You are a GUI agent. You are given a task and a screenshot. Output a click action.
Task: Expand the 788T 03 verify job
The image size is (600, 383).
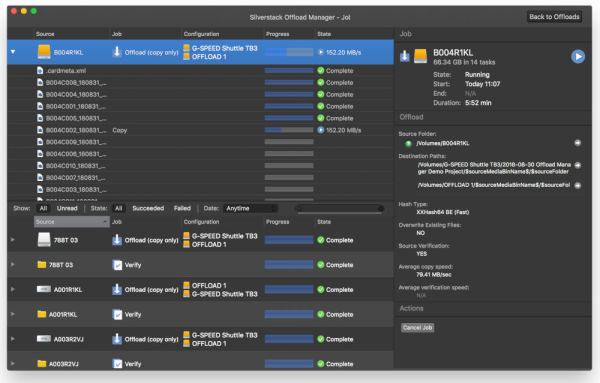(x=13, y=264)
